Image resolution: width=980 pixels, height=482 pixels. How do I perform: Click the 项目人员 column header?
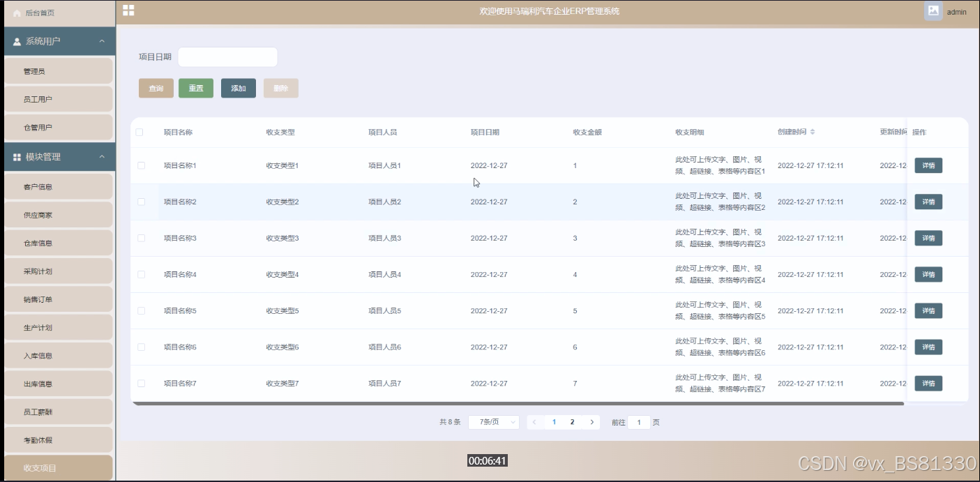pyautogui.click(x=383, y=132)
